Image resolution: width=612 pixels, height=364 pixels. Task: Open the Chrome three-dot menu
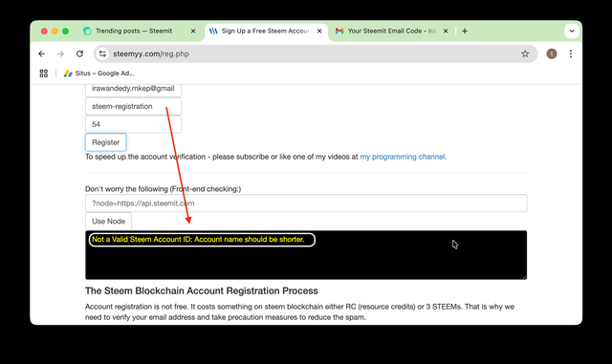point(571,54)
